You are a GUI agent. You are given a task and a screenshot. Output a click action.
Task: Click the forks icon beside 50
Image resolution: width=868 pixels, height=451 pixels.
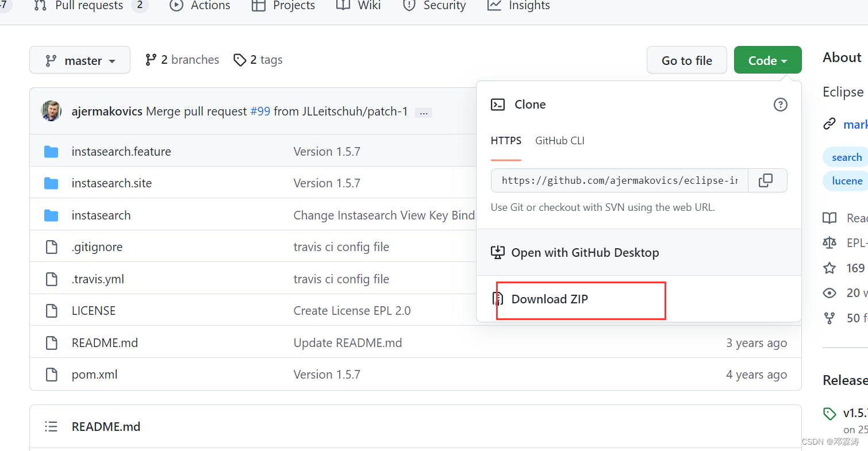pos(829,318)
